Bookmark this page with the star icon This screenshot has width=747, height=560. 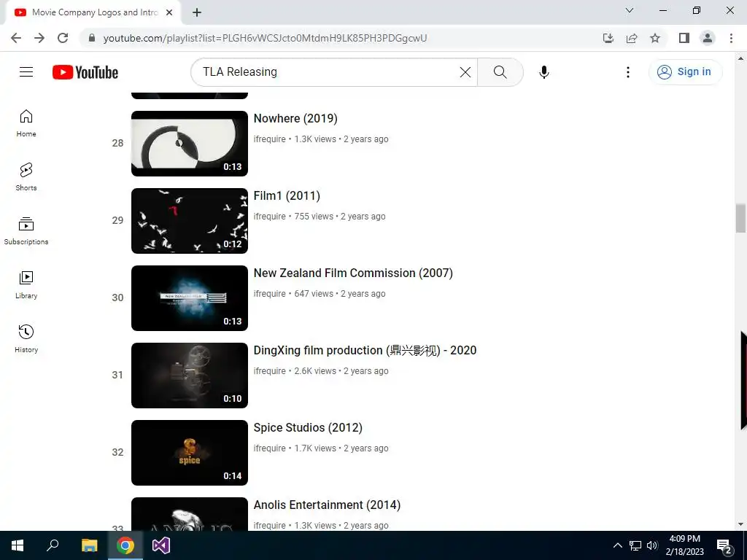[x=655, y=38]
